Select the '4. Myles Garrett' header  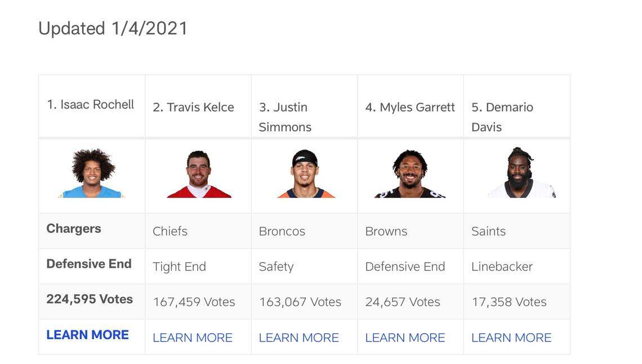point(410,107)
